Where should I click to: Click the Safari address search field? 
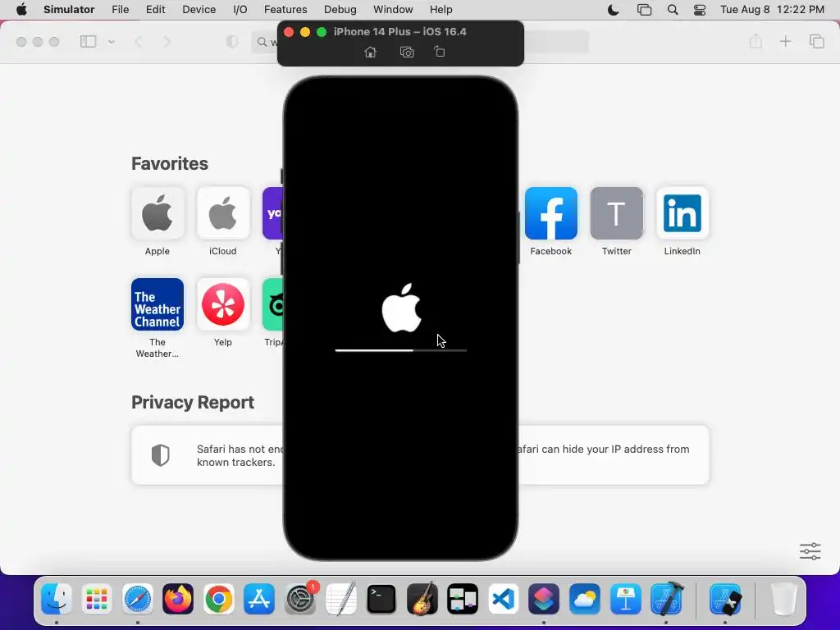point(420,42)
